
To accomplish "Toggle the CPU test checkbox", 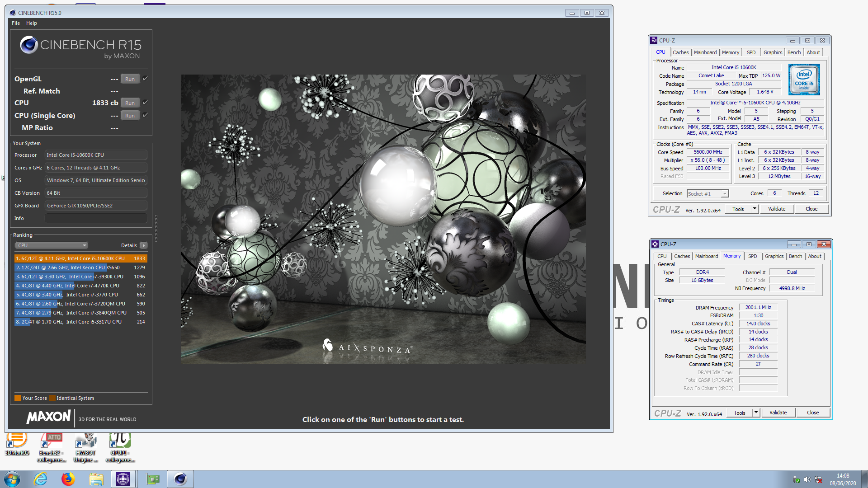I will 145,103.
